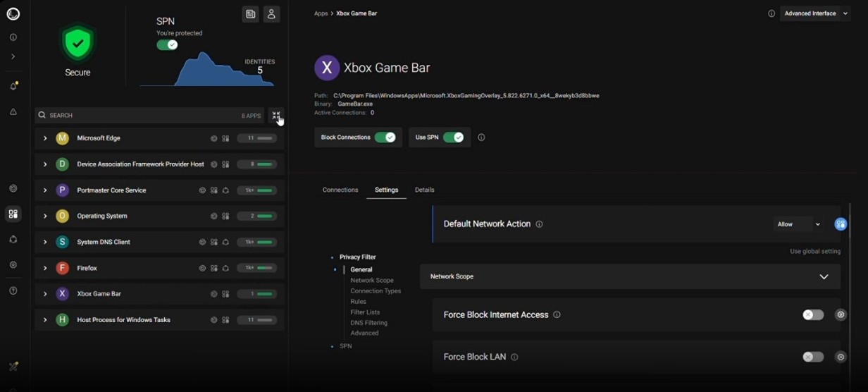This screenshot has width=868, height=392.
Task: Click gear beside Force Block LAN
Action: pos(841,357)
